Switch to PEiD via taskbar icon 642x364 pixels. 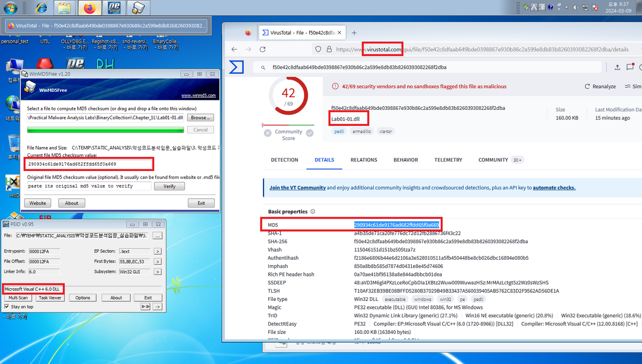[114, 8]
